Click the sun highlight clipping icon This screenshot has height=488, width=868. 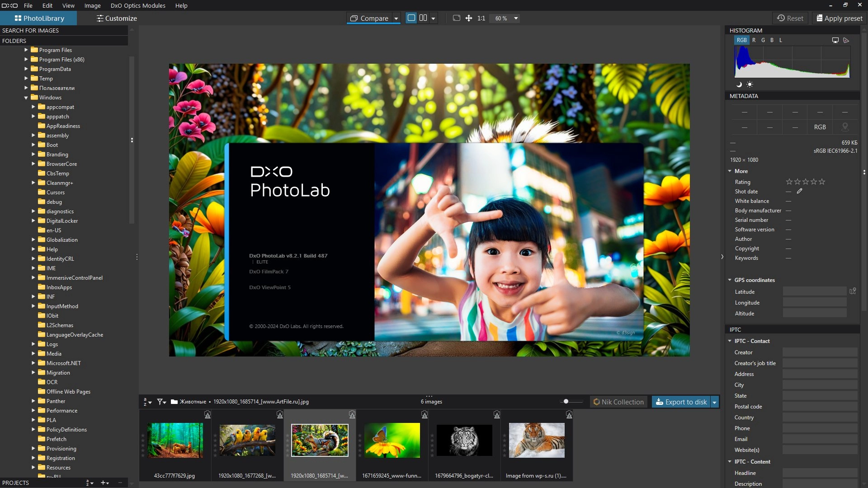click(x=750, y=84)
